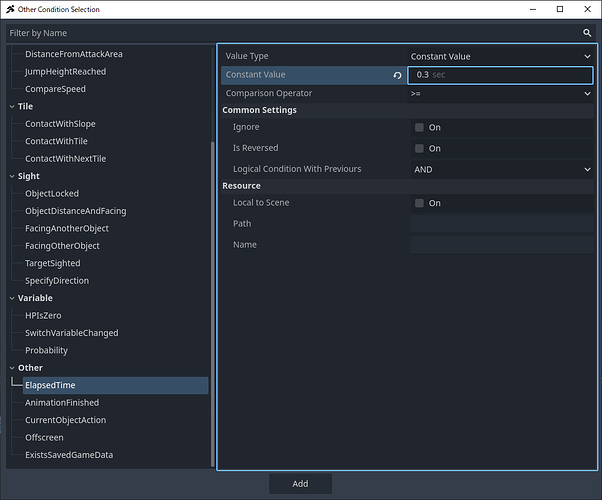
Task: Select AnimationFinished in condition list
Action: coord(61,403)
